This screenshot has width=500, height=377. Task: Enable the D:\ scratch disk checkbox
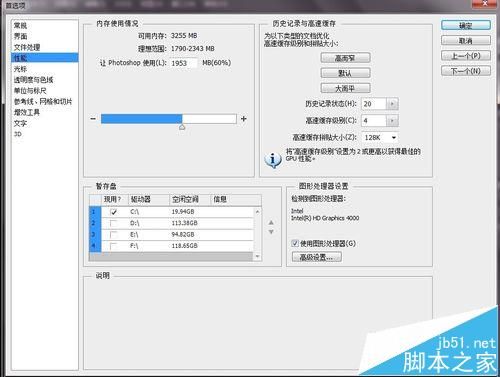point(114,223)
